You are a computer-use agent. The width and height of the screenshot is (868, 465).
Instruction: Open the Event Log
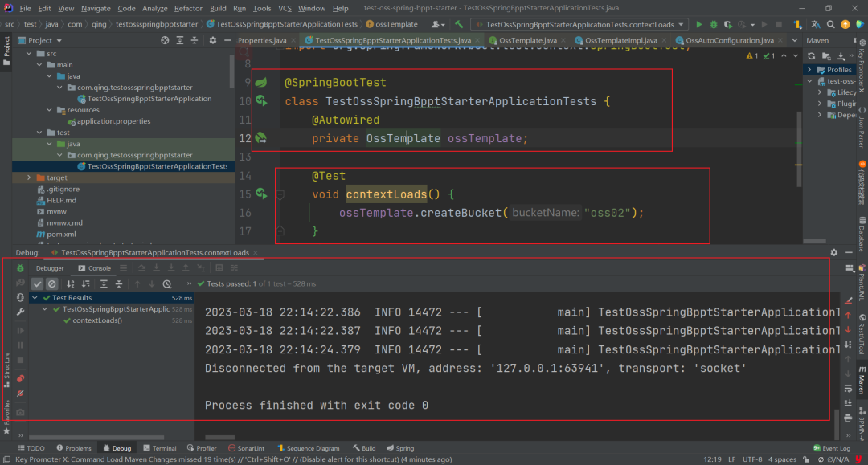pos(832,448)
